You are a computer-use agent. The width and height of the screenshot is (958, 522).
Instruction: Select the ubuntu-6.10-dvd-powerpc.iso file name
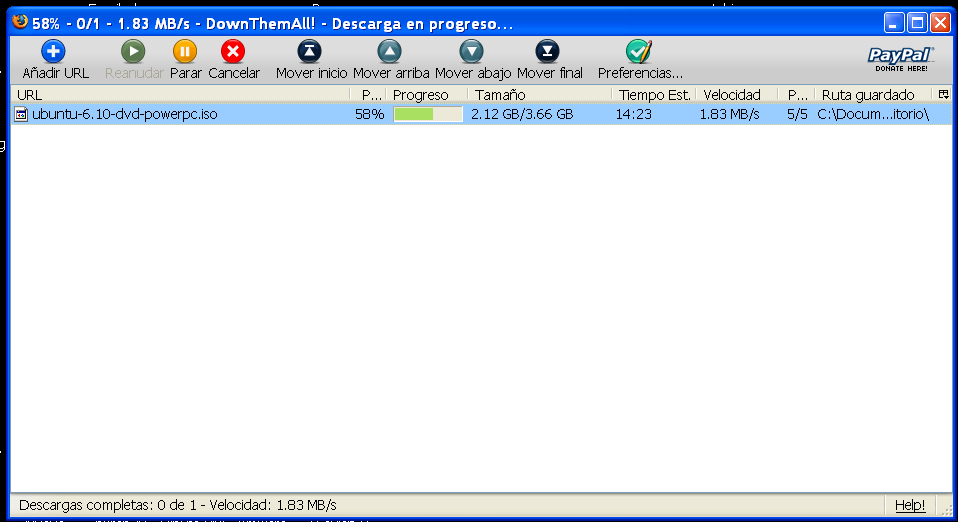[125, 114]
